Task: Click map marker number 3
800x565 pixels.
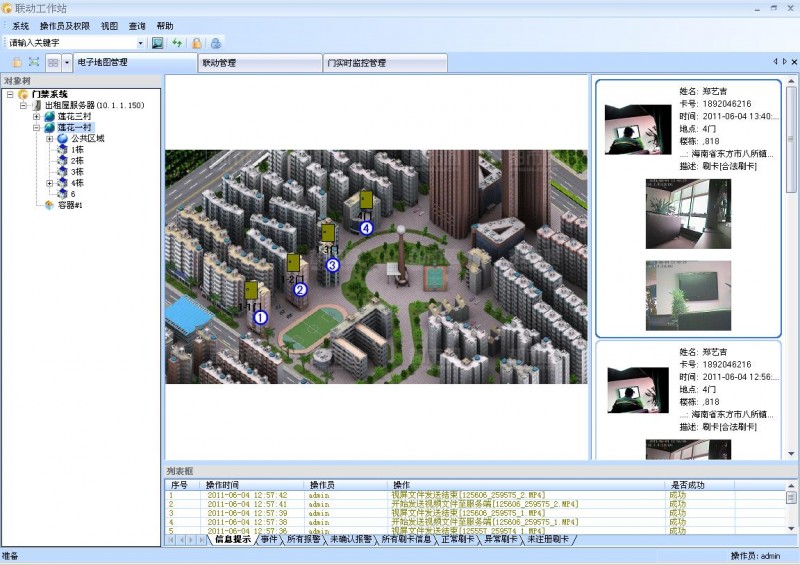Action: pos(332,265)
